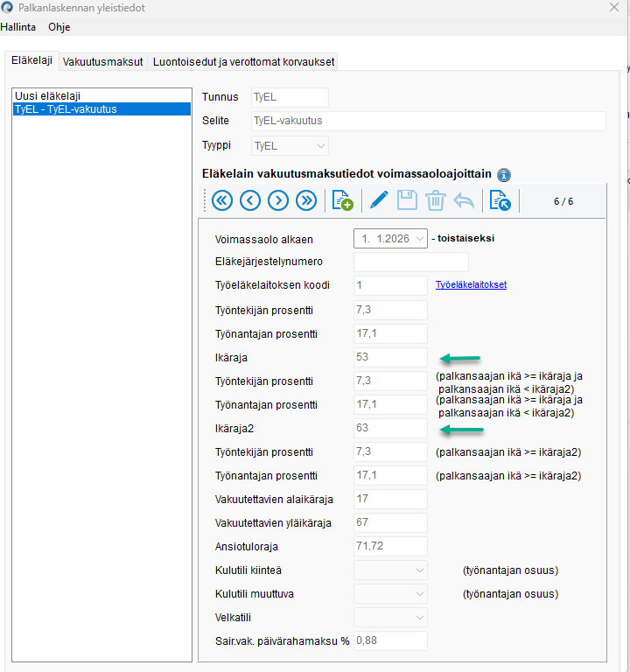Click the app icon in the title bar

pyautogui.click(x=7, y=8)
